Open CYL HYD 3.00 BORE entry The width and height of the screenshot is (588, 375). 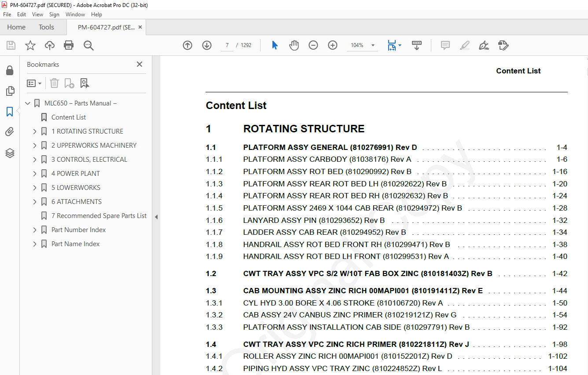343,303
